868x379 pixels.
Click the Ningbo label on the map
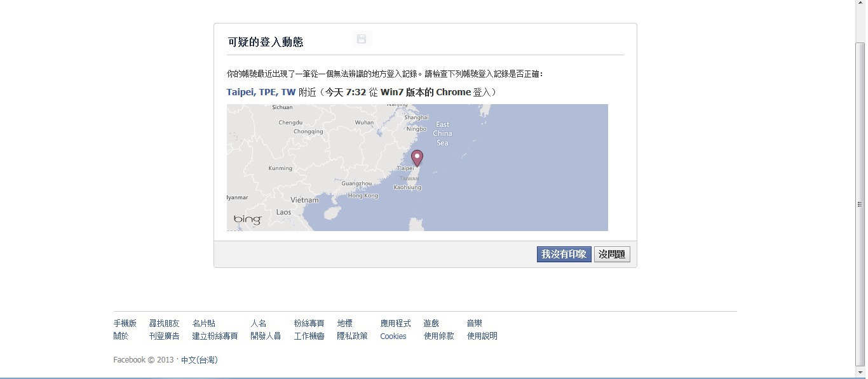point(416,129)
